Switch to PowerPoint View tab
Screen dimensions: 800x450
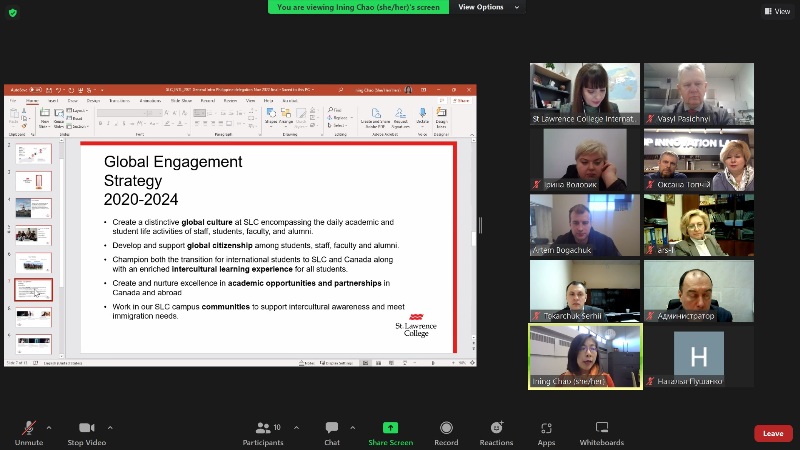tap(251, 101)
